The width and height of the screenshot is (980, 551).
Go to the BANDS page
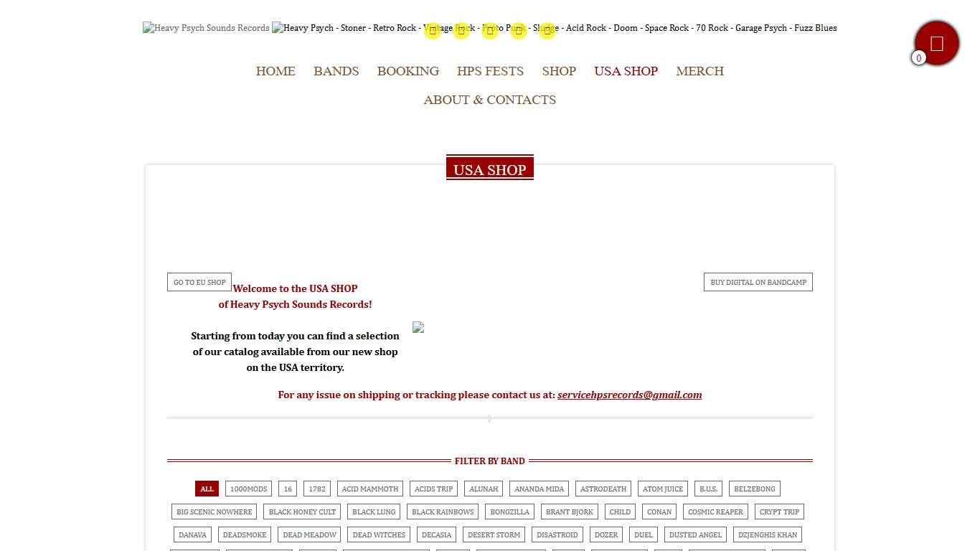pos(336,71)
